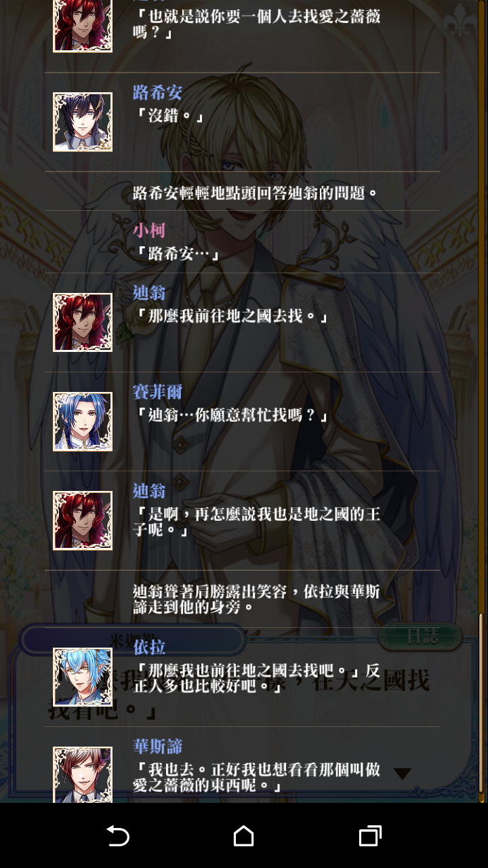Tap the narration 迪翁聳著肩膀露出笑容
488x868 pixels.
click(x=256, y=599)
